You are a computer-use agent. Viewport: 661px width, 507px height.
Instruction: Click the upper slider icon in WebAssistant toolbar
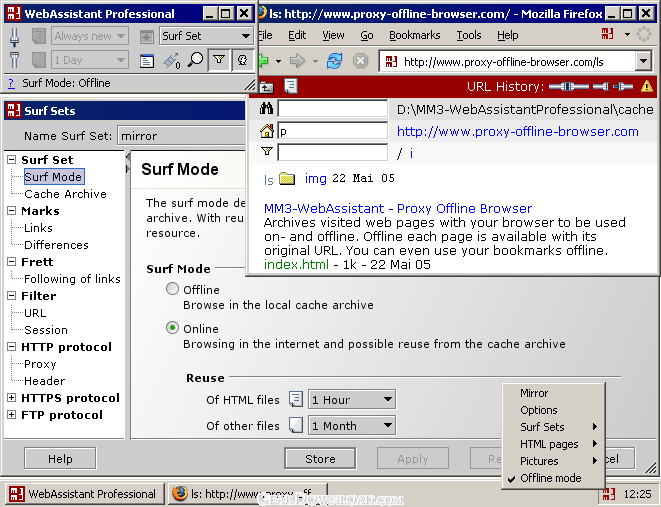pos(14,36)
